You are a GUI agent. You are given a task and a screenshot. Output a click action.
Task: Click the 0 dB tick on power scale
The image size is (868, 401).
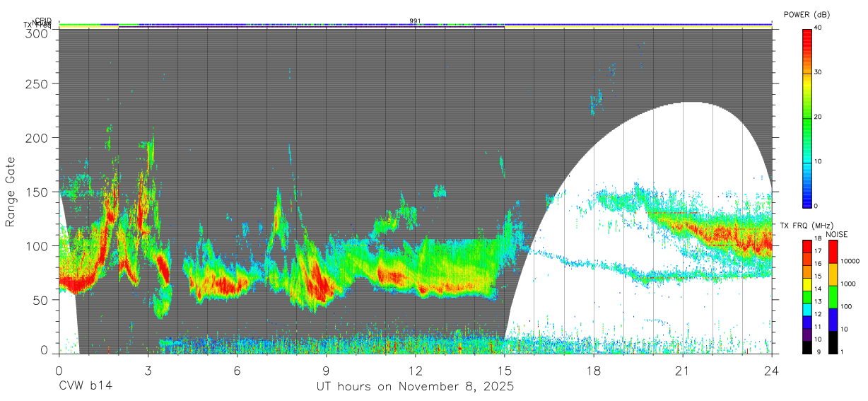click(816, 206)
